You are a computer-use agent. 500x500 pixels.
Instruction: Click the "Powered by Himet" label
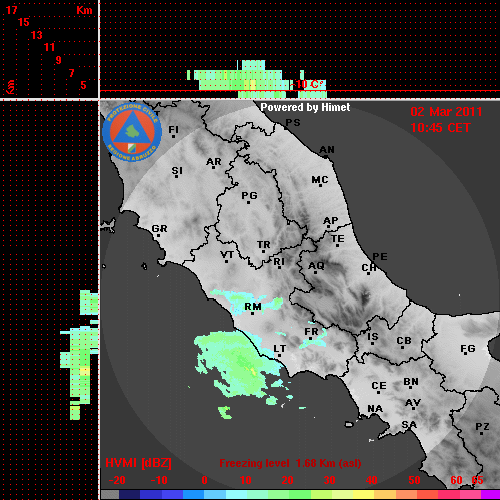pos(305,107)
